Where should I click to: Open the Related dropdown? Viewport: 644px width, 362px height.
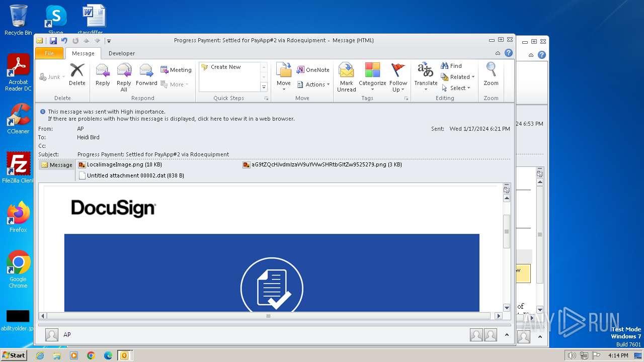tap(458, 77)
